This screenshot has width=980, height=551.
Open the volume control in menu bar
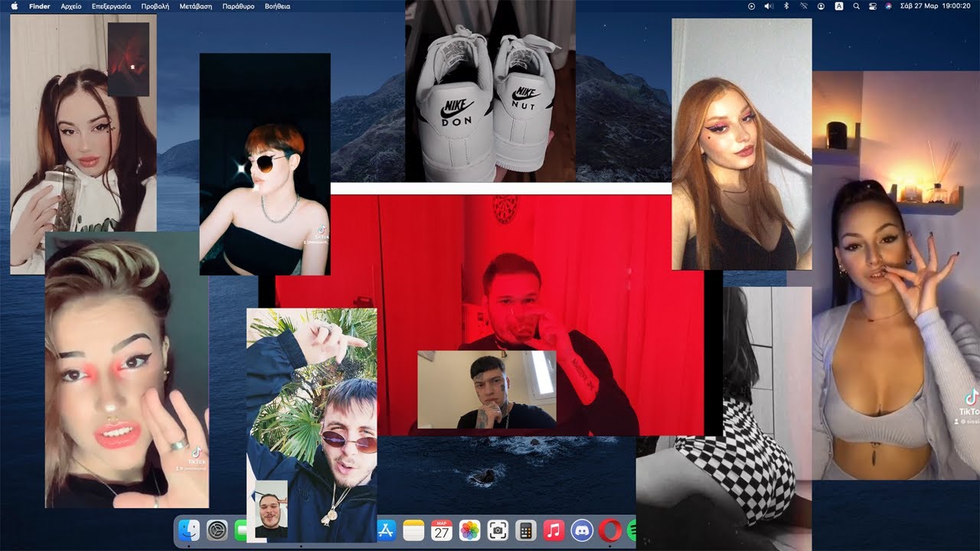tap(768, 6)
